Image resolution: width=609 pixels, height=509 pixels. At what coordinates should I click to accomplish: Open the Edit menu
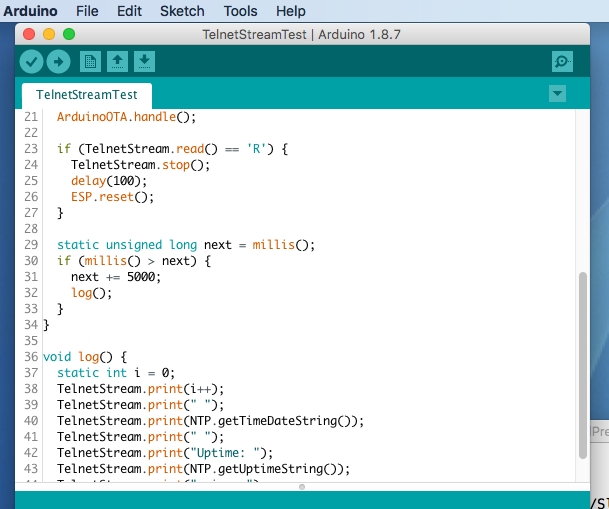point(129,11)
